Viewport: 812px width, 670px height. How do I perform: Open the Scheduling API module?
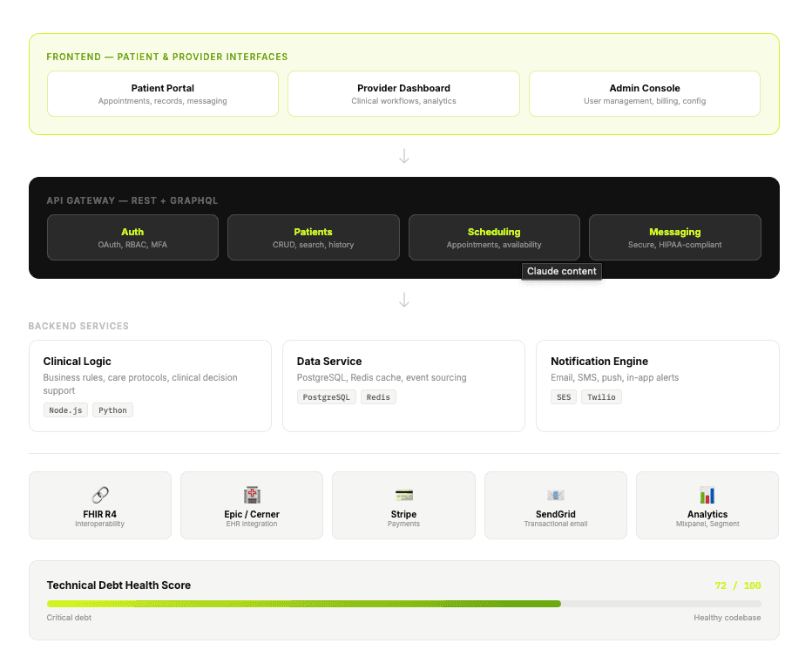pyautogui.click(x=494, y=238)
